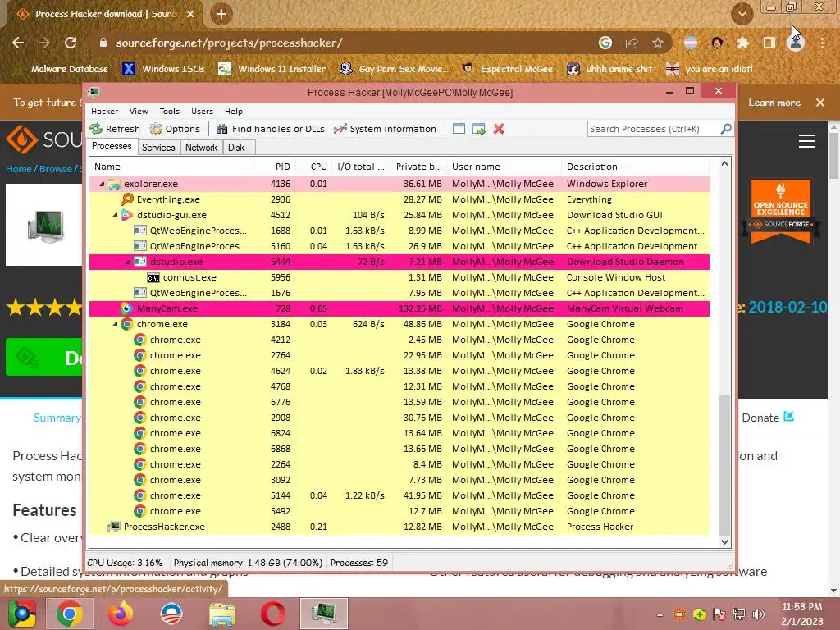Image resolution: width=840 pixels, height=630 pixels.
Task: Click Chrome side panel icon
Action: pyautogui.click(x=769, y=43)
